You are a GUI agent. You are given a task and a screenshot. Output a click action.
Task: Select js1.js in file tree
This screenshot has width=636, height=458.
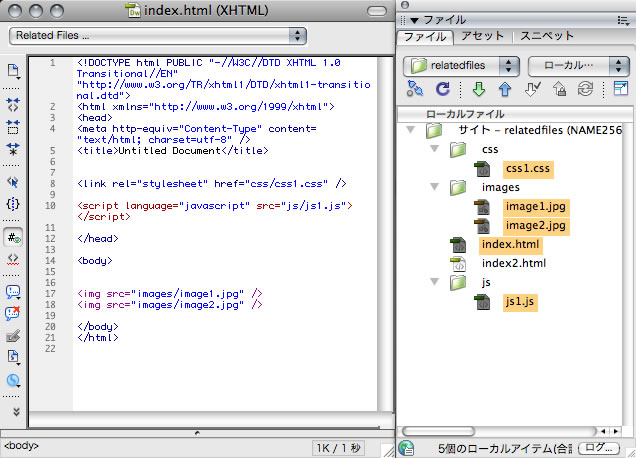[x=520, y=302]
